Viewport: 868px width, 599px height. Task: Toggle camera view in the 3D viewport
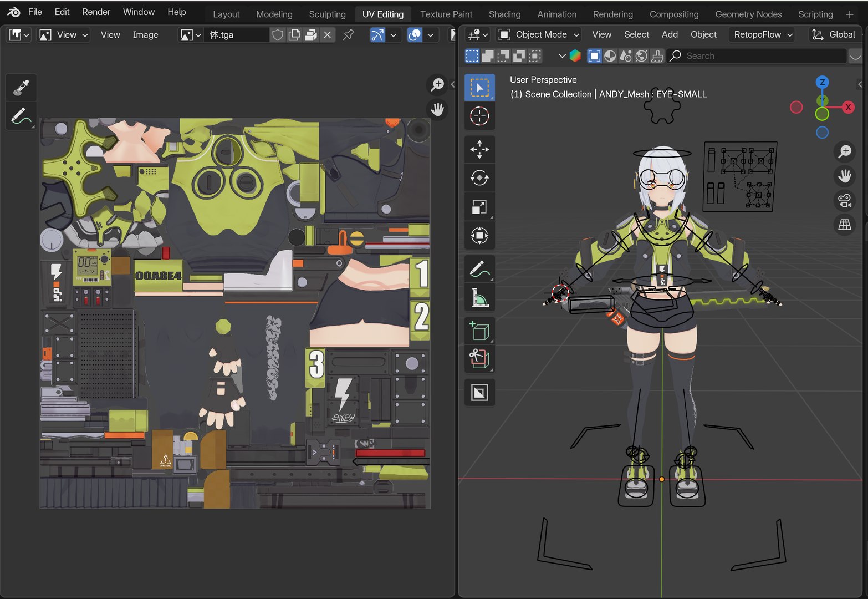coord(845,200)
